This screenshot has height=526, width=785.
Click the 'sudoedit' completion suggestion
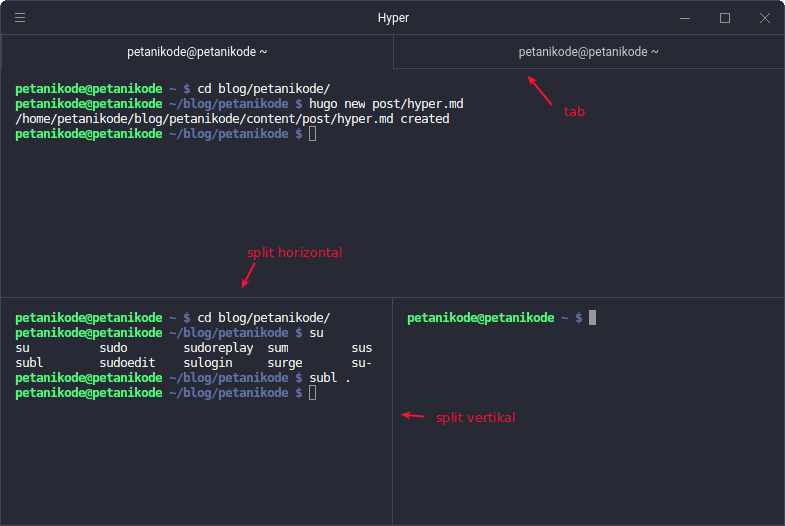(127, 363)
